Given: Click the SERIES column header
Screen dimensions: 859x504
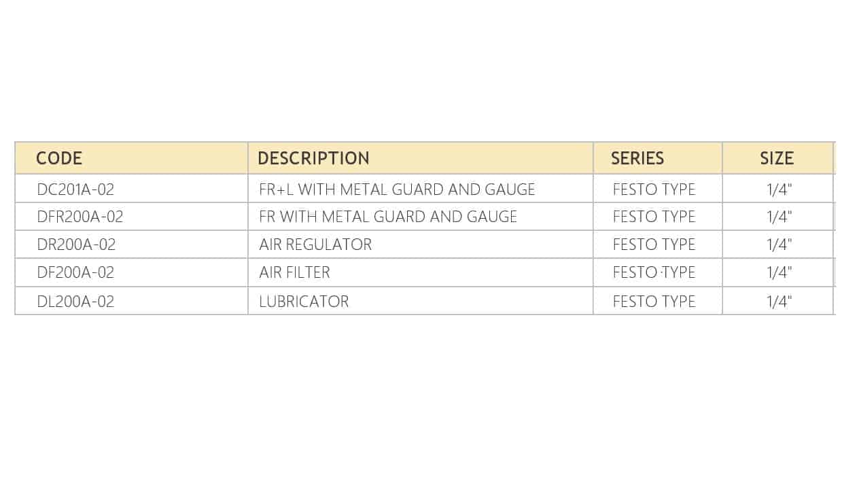Looking at the screenshot, I should (x=658, y=158).
